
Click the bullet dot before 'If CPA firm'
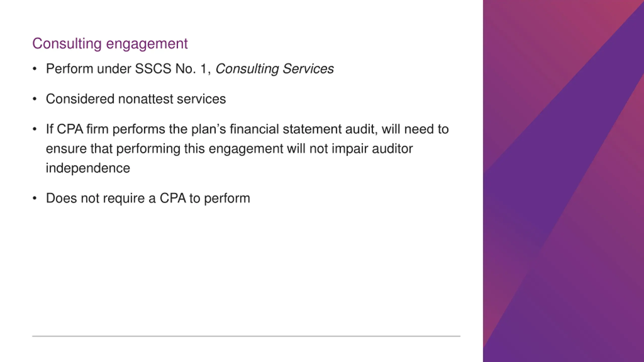click(x=35, y=129)
